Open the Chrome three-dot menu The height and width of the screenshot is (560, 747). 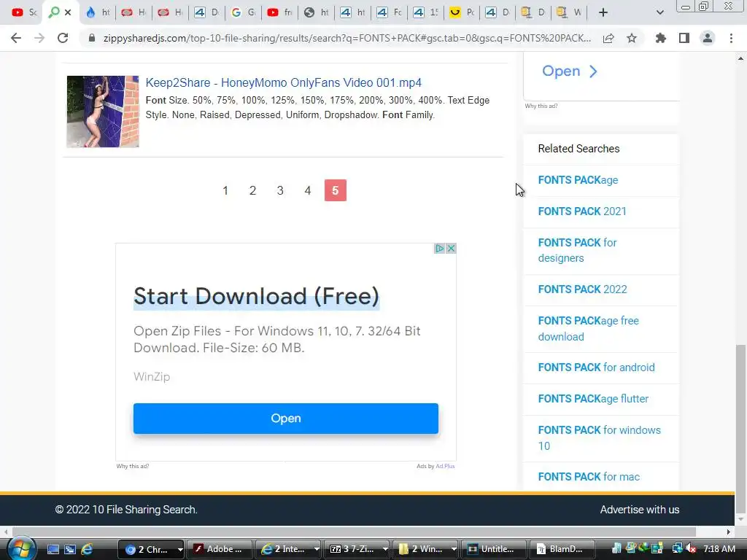pos(731,38)
